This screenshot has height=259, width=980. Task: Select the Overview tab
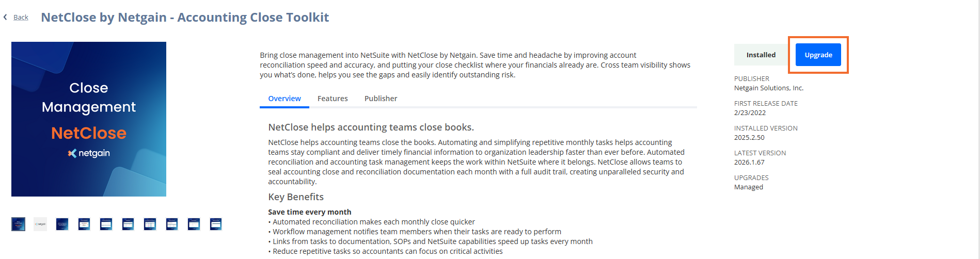(284, 99)
